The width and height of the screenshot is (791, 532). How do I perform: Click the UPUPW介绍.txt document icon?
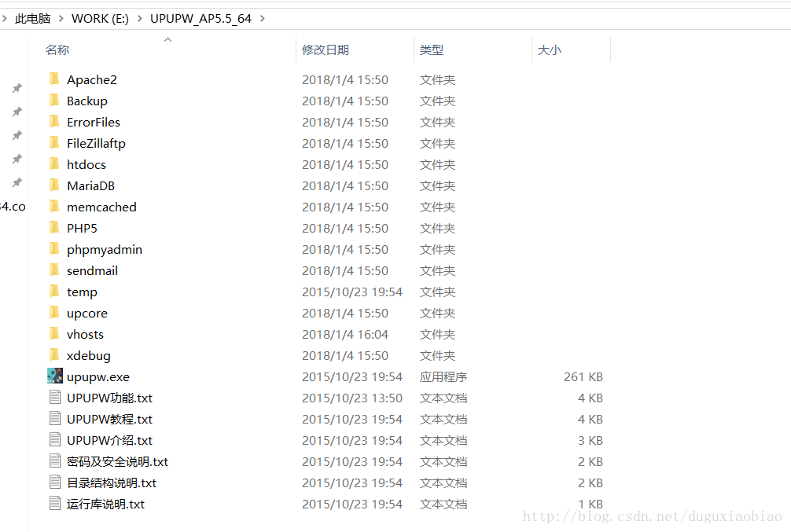click(x=55, y=440)
